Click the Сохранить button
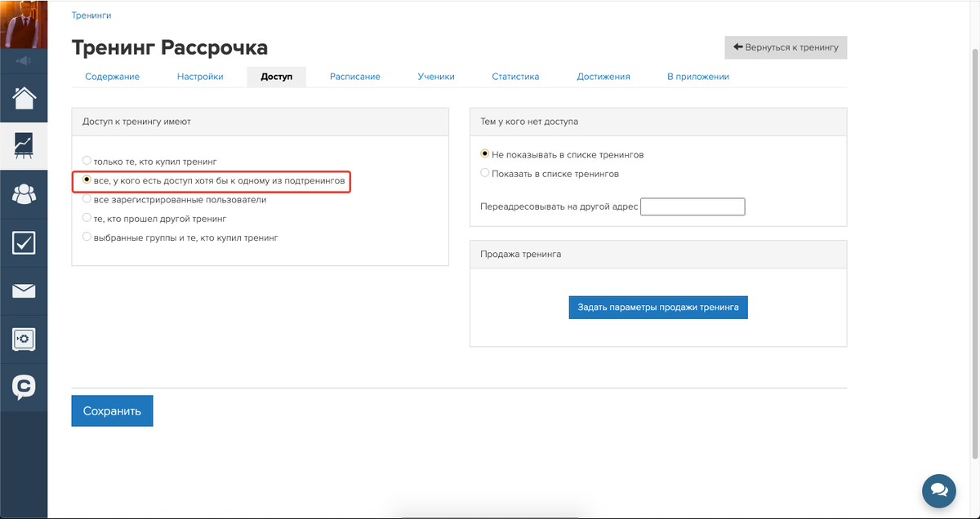This screenshot has width=980, height=519. pos(112,411)
